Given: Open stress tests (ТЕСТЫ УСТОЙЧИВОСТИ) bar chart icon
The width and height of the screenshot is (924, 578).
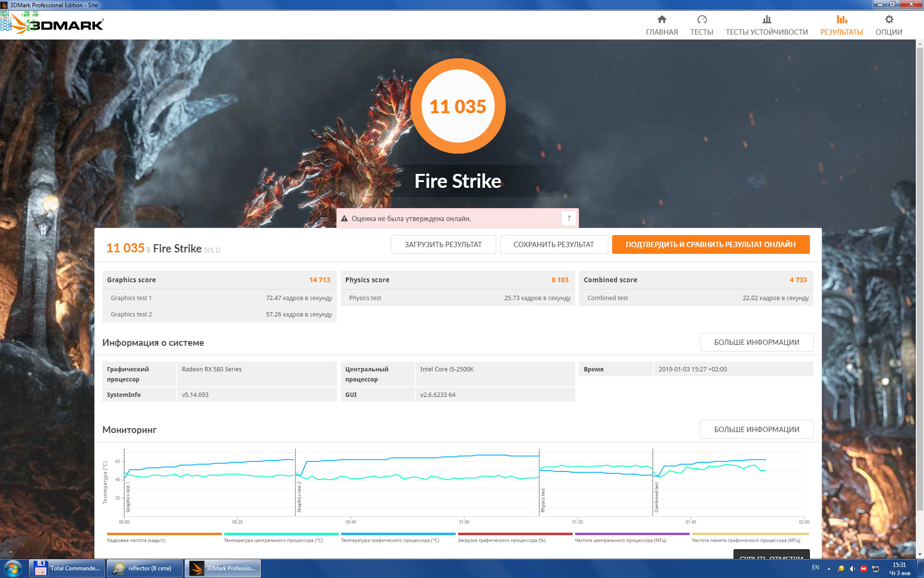Looking at the screenshot, I should tap(767, 20).
